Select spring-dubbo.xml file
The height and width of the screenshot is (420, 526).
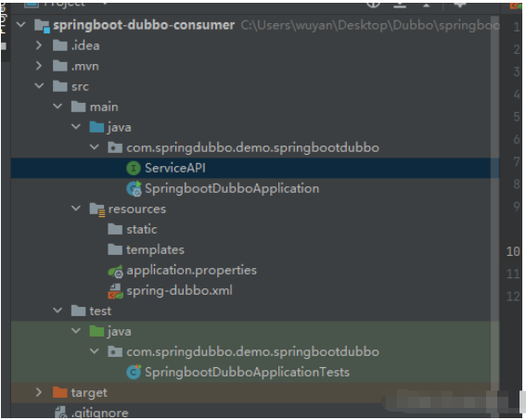179,291
